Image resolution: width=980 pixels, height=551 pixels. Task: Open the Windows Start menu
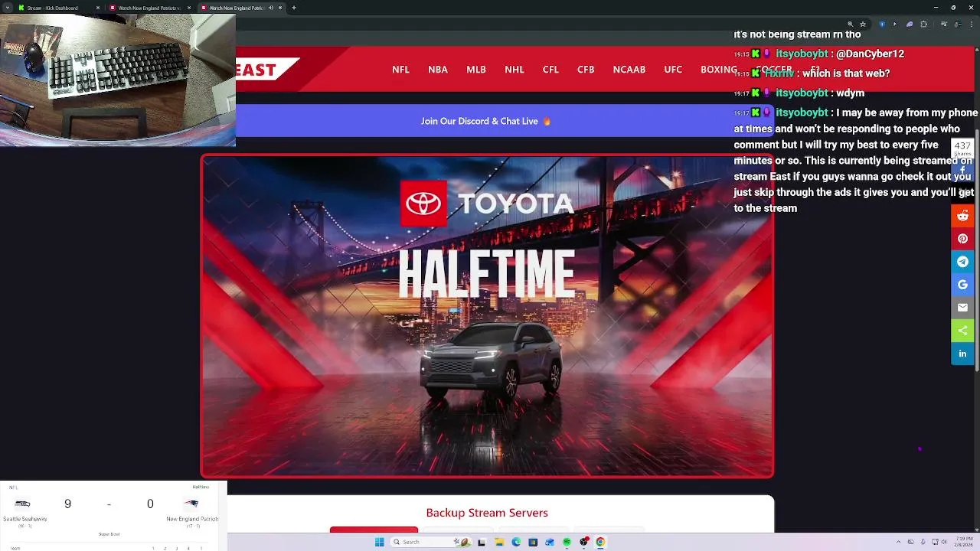(x=379, y=542)
